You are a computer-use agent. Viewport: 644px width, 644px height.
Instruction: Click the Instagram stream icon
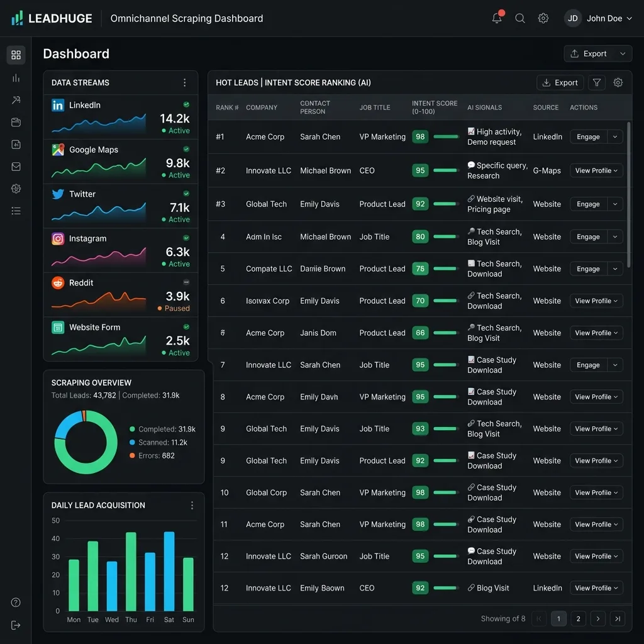tap(58, 238)
